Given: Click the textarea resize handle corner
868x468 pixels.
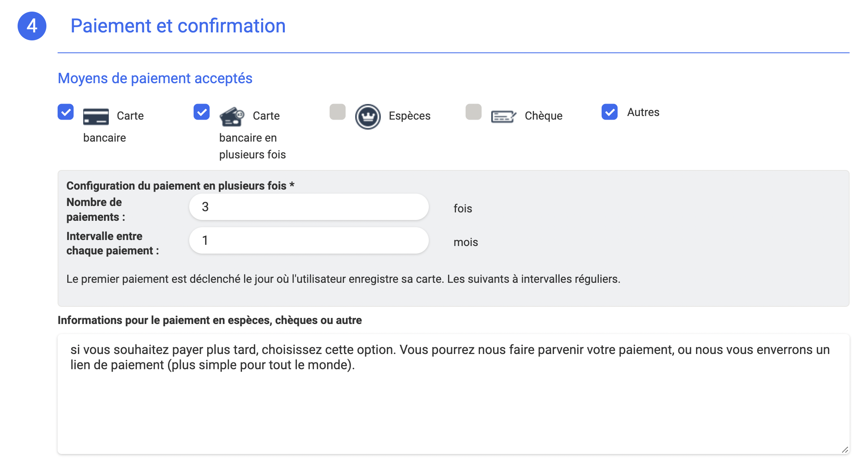Looking at the screenshot, I should pos(845,450).
